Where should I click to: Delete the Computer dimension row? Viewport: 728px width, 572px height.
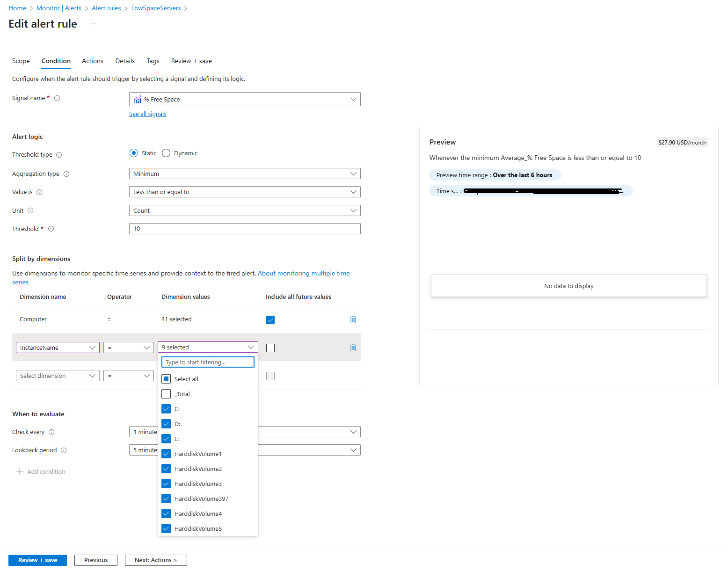[353, 319]
